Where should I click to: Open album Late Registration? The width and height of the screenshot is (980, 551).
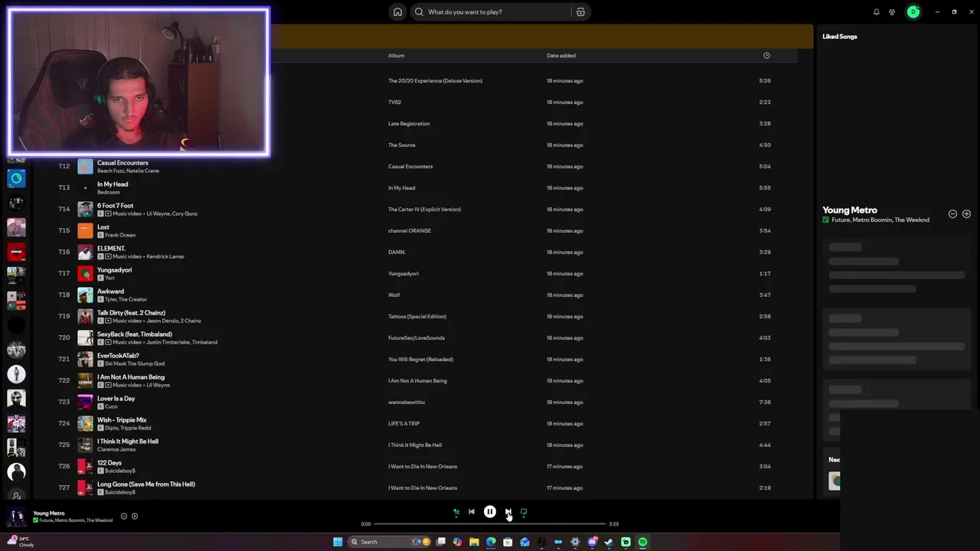click(x=409, y=123)
